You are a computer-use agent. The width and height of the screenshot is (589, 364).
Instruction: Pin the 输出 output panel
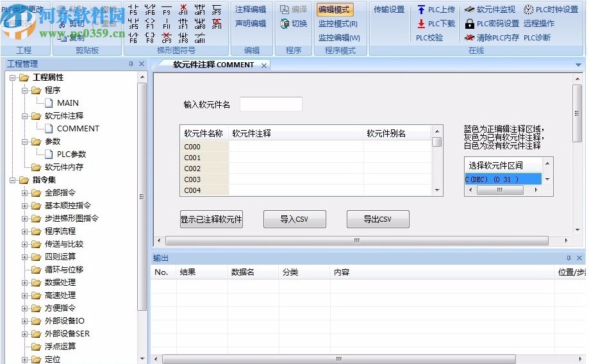click(x=568, y=258)
